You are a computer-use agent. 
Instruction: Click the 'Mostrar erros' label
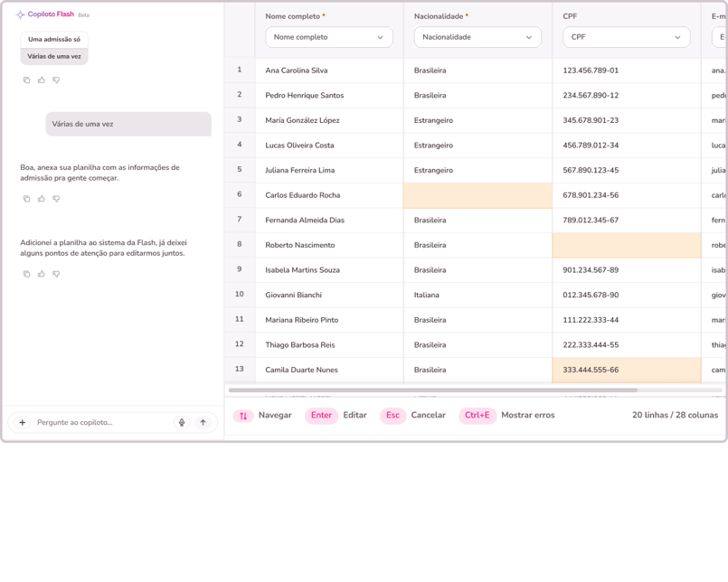pyautogui.click(x=528, y=416)
